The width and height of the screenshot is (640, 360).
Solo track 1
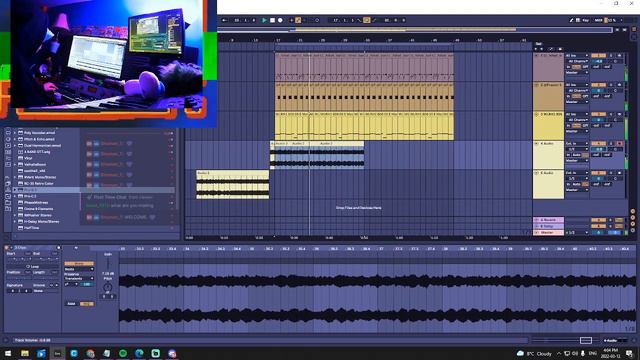click(x=611, y=56)
